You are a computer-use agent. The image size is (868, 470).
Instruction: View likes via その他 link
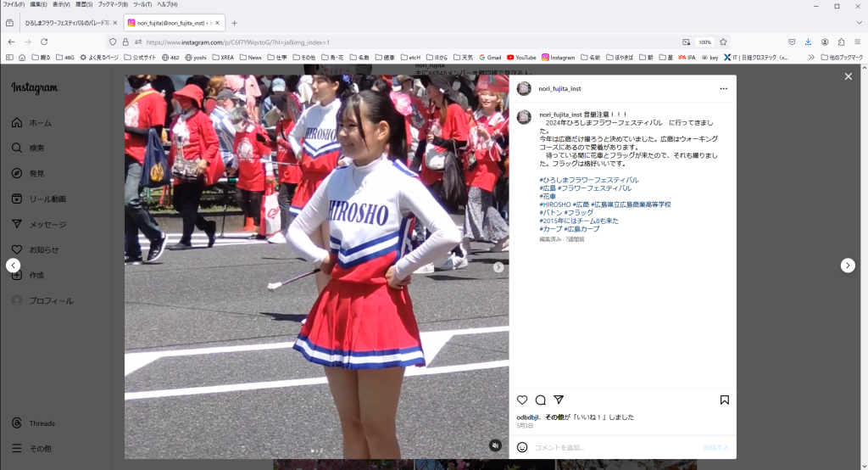553,417
